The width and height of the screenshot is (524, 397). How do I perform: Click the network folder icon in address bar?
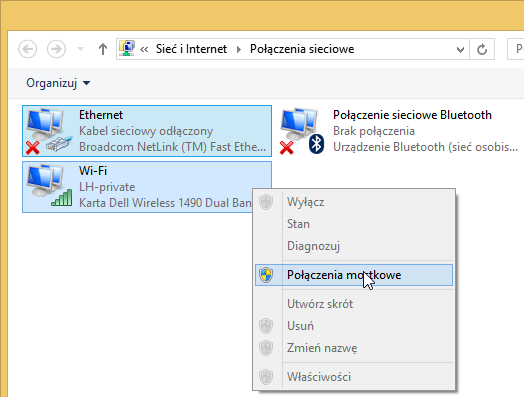(x=127, y=48)
